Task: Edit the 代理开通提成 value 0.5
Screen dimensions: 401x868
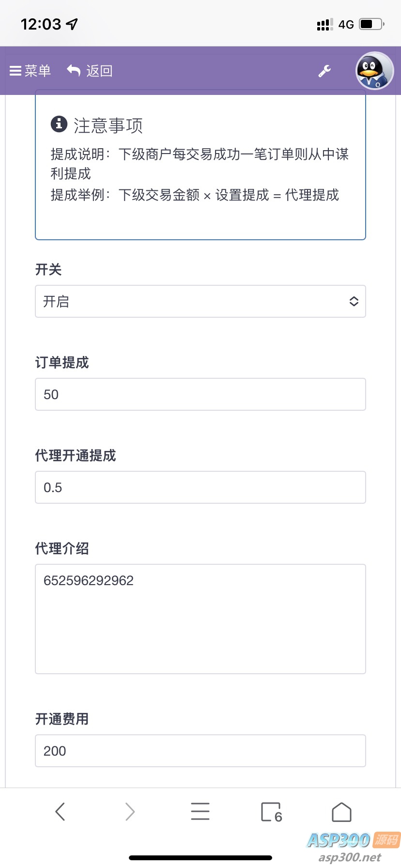Action: pyautogui.click(x=200, y=487)
